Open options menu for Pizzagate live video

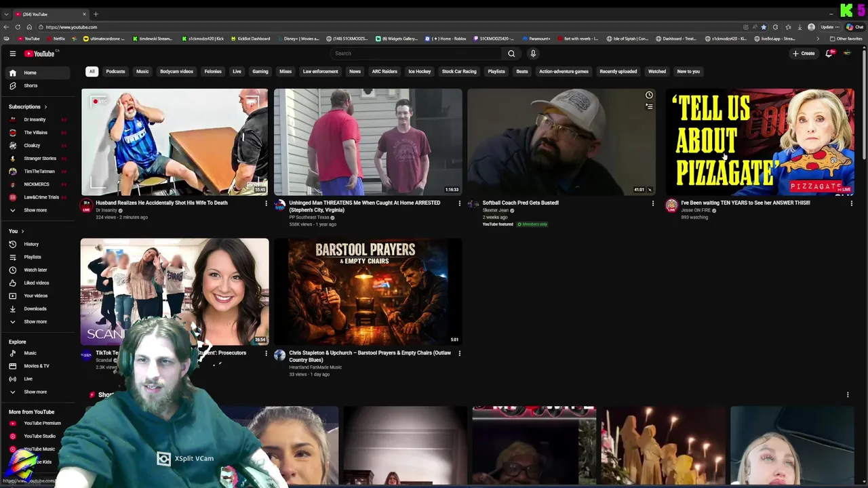click(851, 203)
